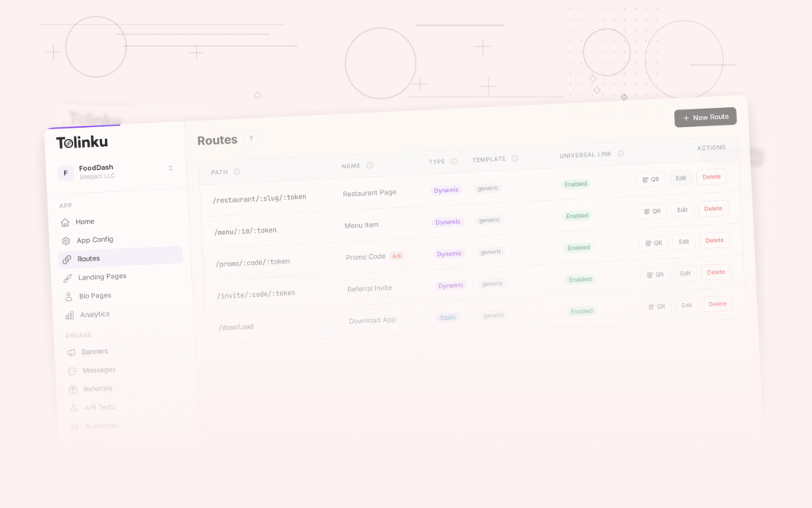Viewport: 812px width, 508px height.
Task: Click the Routes link icon
Action: tap(67, 260)
